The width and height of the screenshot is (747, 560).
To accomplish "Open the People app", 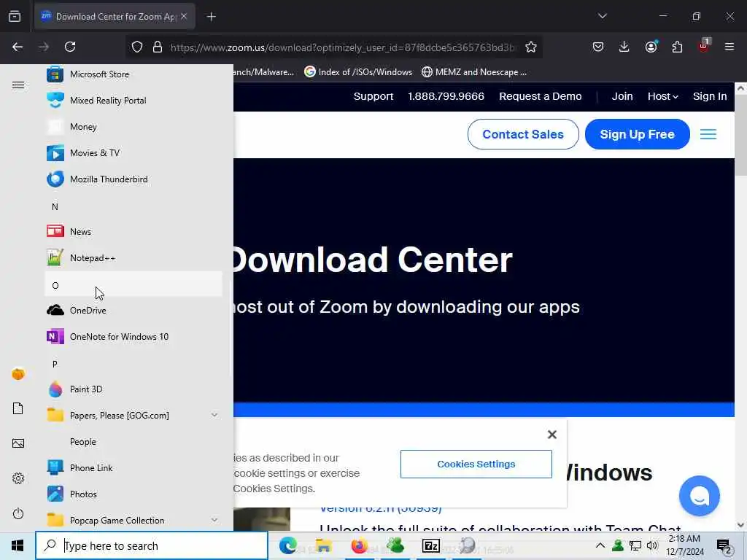I will coord(133,441).
